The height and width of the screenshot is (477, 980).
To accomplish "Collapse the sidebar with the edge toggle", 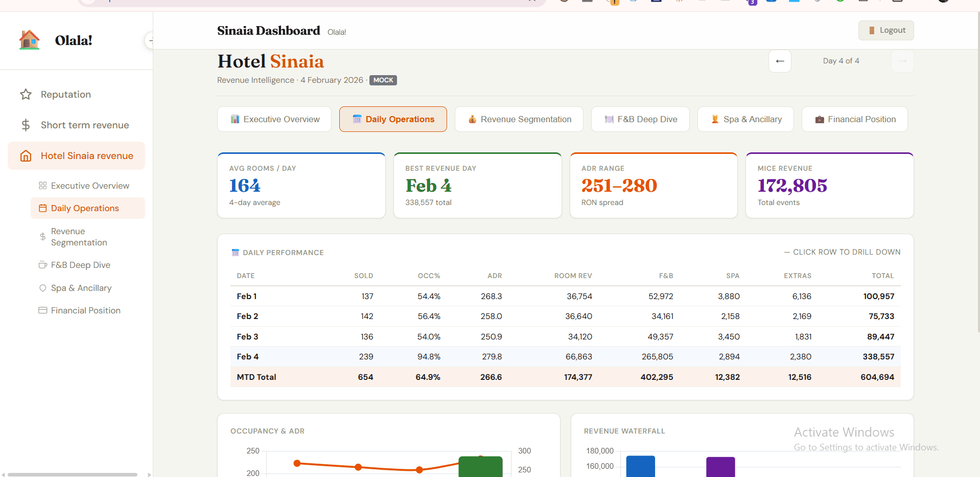I will click(149, 40).
